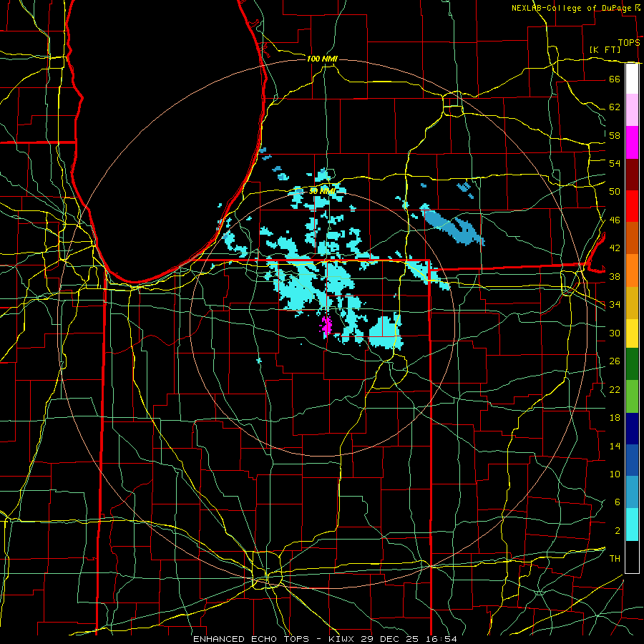The image size is (644, 644).
Task: Click the 100 NMI range ring label
Action: point(322,59)
